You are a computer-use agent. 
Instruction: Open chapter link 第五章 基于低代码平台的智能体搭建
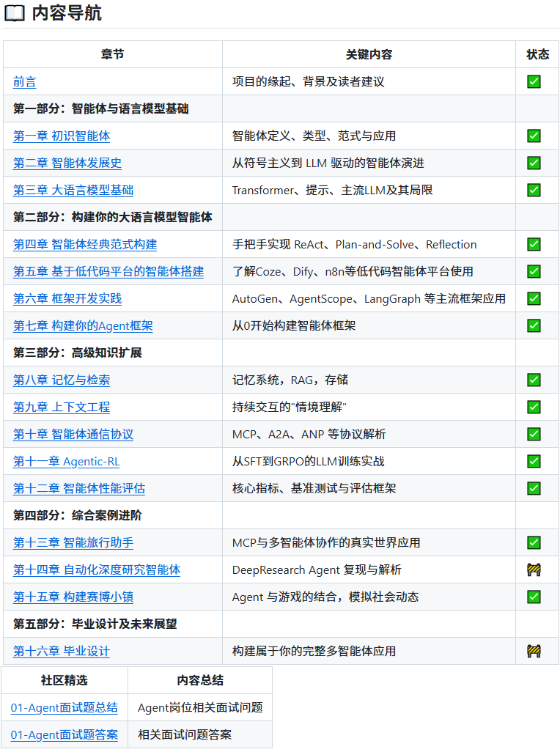point(108,271)
